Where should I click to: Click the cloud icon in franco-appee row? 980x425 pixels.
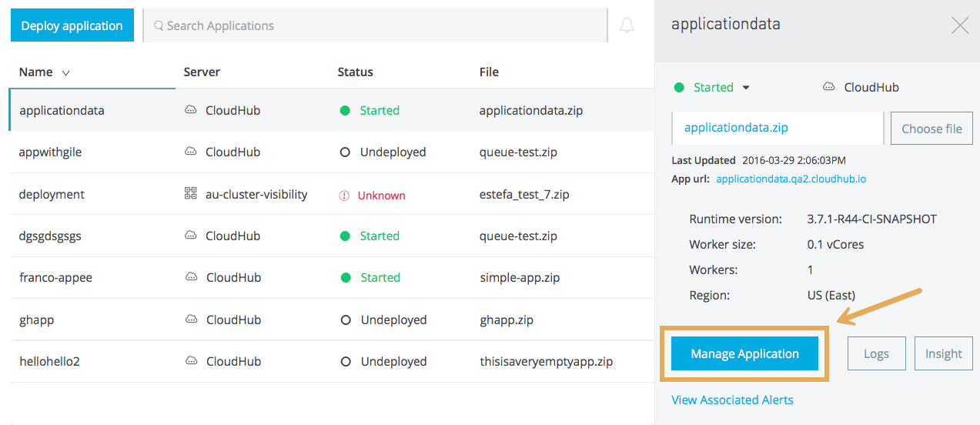tap(190, 277)
